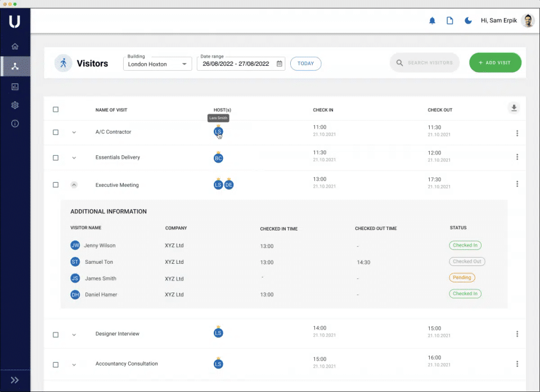Click the download icon above the table
Image resolution: width=540 pixels, height=392 pixels.
(514, 108)
